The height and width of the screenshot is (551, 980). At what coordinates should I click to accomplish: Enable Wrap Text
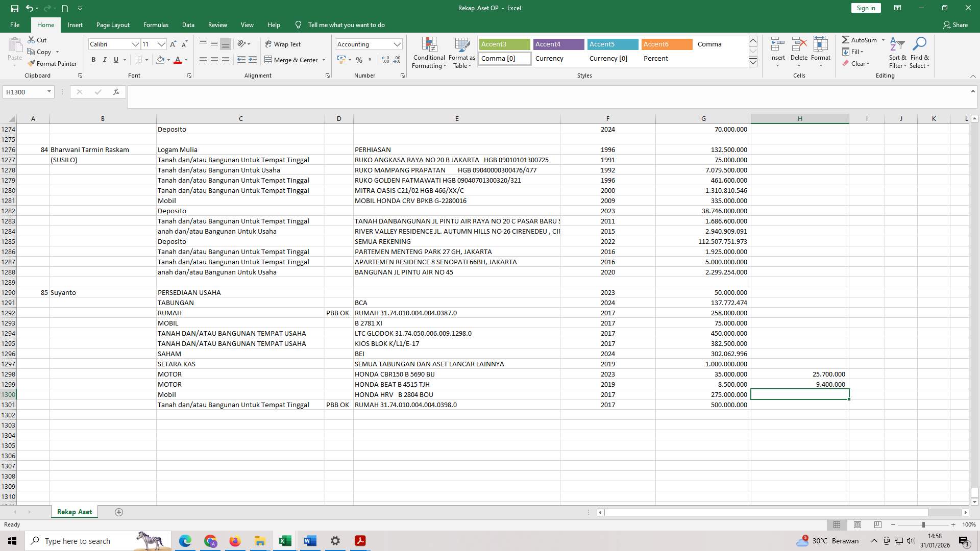click(283, 44)
